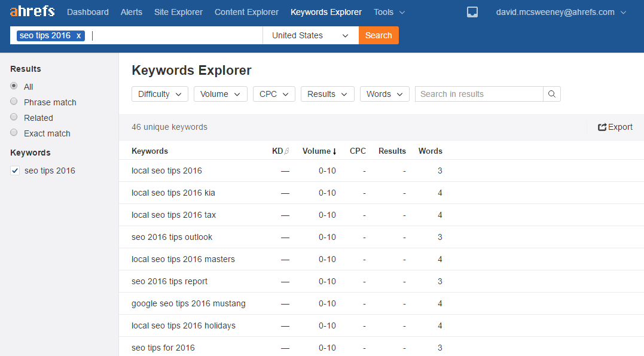Sort by the Keywords column header
This screenshot has height=356, width=644.
[150, 151]
